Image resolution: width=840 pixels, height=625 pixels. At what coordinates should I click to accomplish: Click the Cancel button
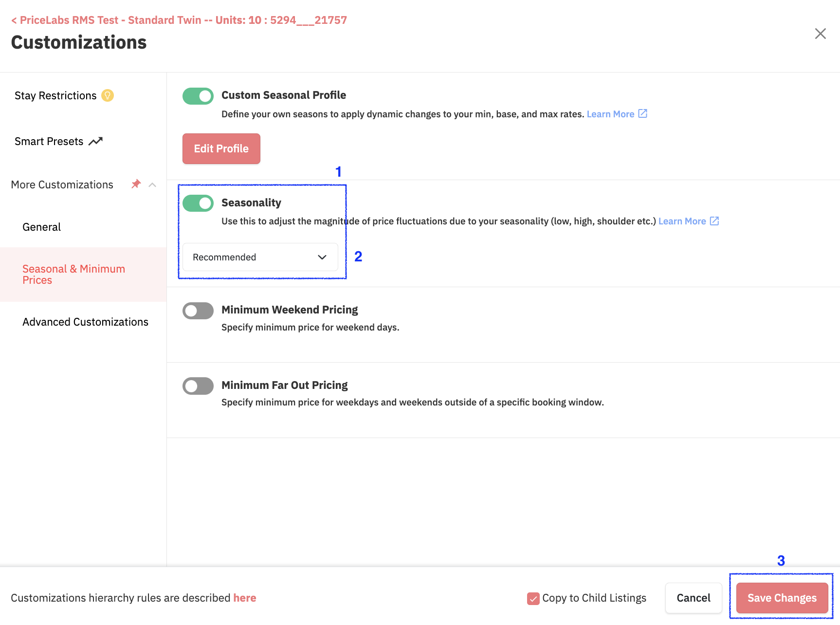click(x=694, y=598)
